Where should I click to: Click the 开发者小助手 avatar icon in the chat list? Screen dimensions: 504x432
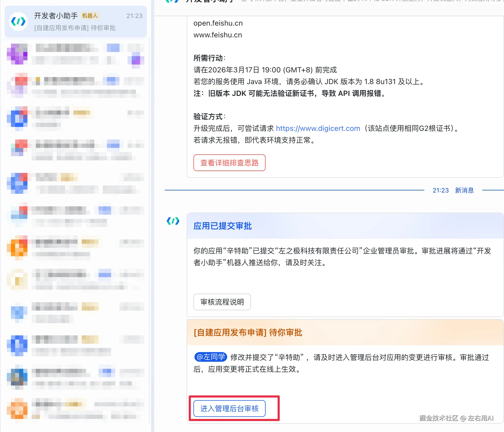[18, 21]
